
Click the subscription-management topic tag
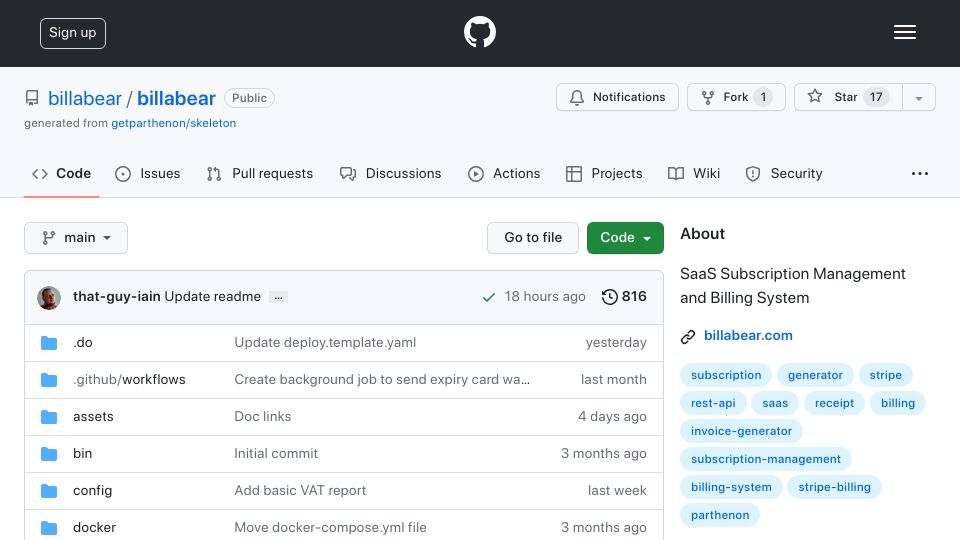click(x=766, y=460)
